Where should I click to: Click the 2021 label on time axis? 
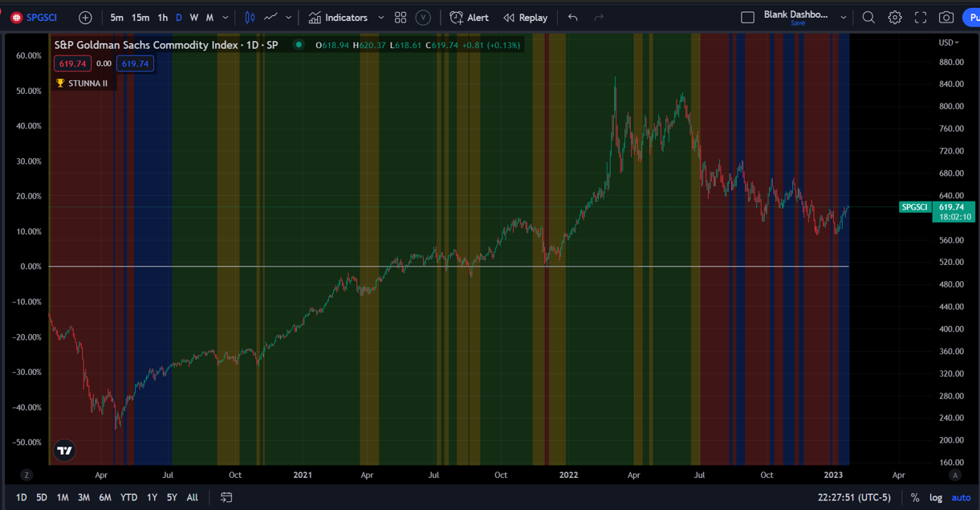coord(302,475)
